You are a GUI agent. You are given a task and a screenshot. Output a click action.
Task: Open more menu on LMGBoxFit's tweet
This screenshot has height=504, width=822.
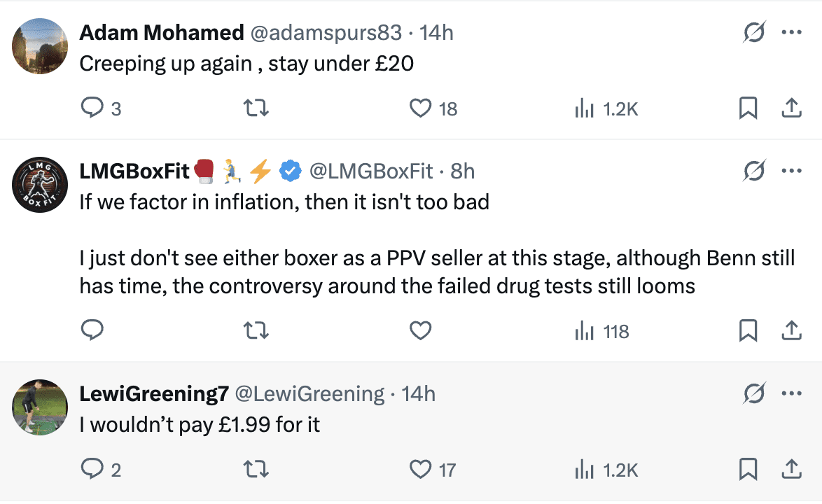tap(791, 170)
